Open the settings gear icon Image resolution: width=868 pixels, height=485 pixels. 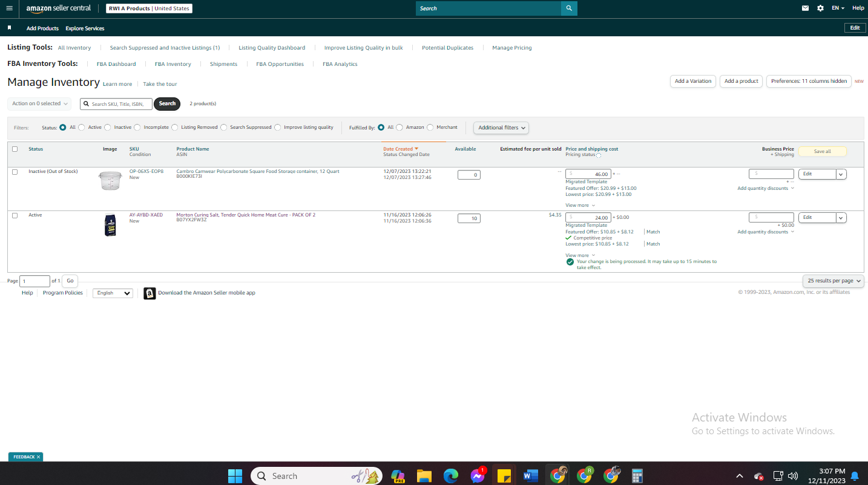[x=820, y=8]
